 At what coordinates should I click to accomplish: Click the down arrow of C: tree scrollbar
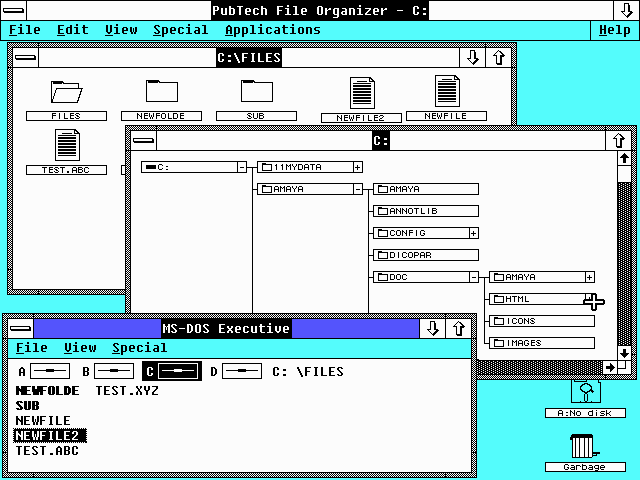point(624,353)
